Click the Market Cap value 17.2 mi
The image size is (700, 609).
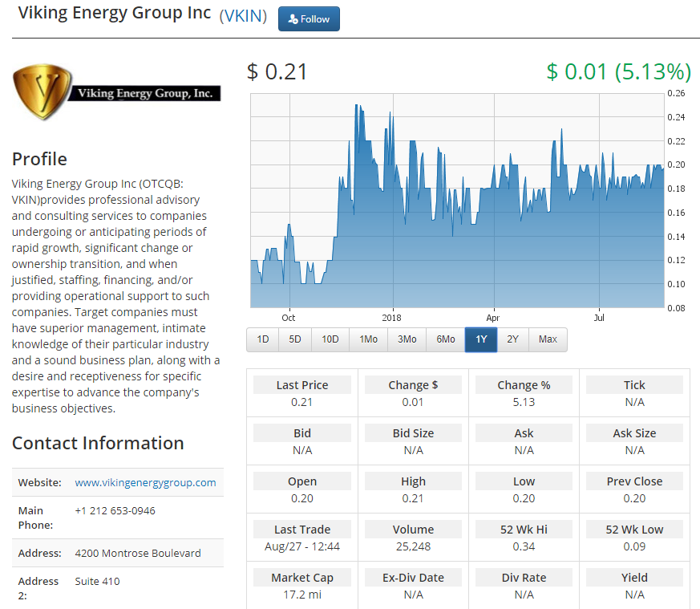(x=302, y=595)
